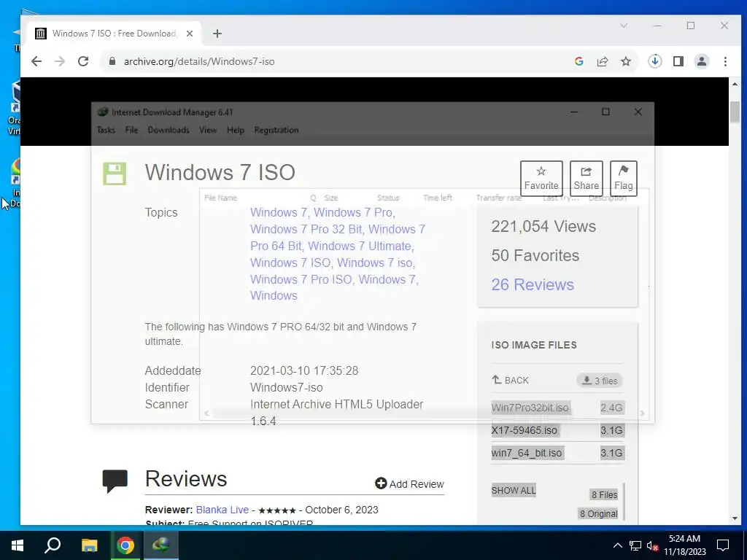747x560 pixels.
Task: Open Chrome side panel
Action: pyautogui.click(x=678, y=61)
